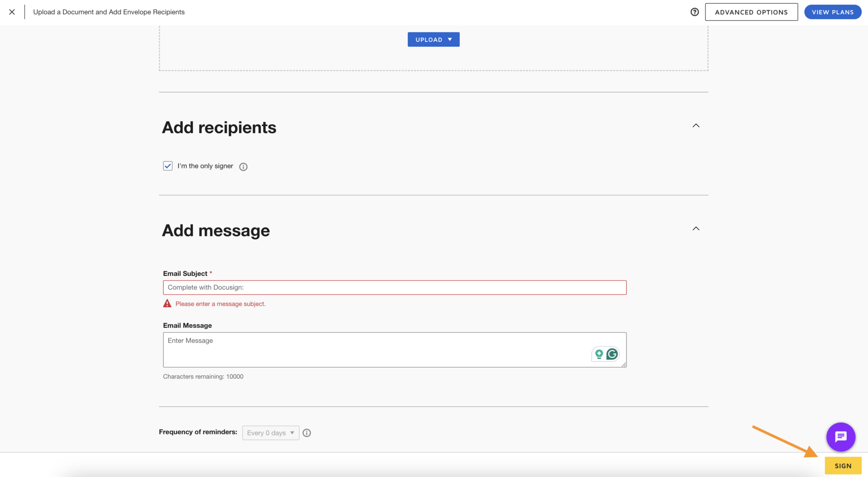Close the envelope editor with the X

(x=12, y=12)
